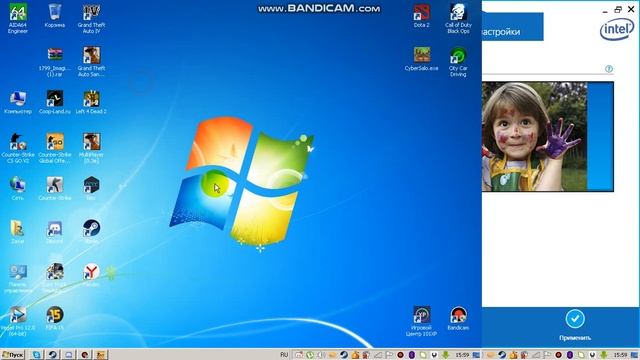The image size is (640, 360).
Task: Launch Grand Theft Auto IV shortcut
Action: pyautogui.click(x=91, y=18)
